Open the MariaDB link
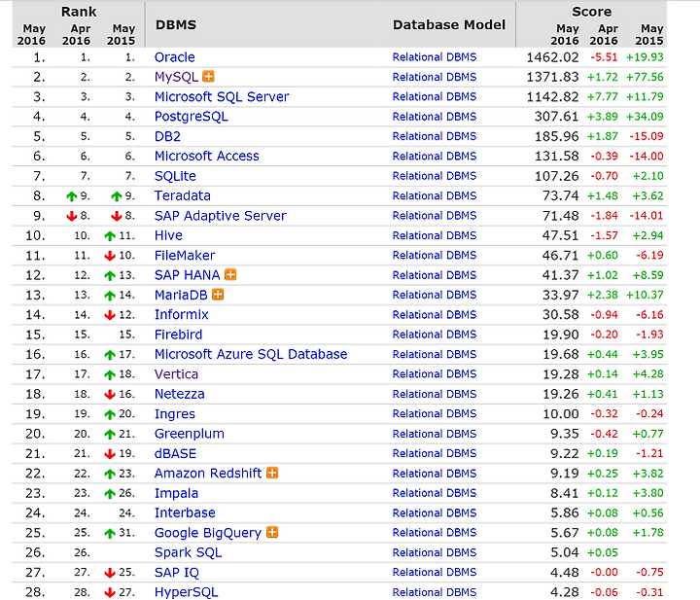Viewport: 700px width, 600px height. (181, 295)
